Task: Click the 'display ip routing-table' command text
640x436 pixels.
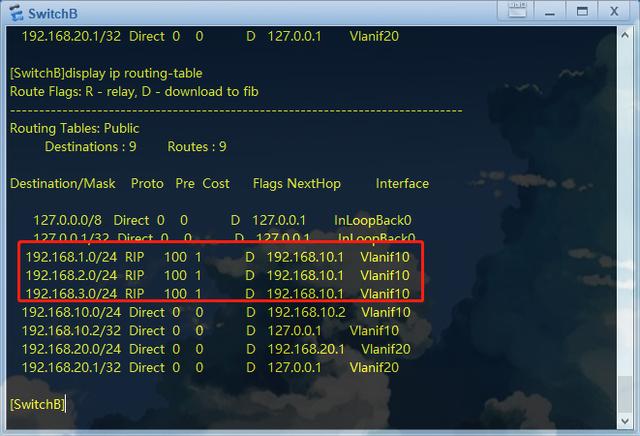Action: [134, 73]
